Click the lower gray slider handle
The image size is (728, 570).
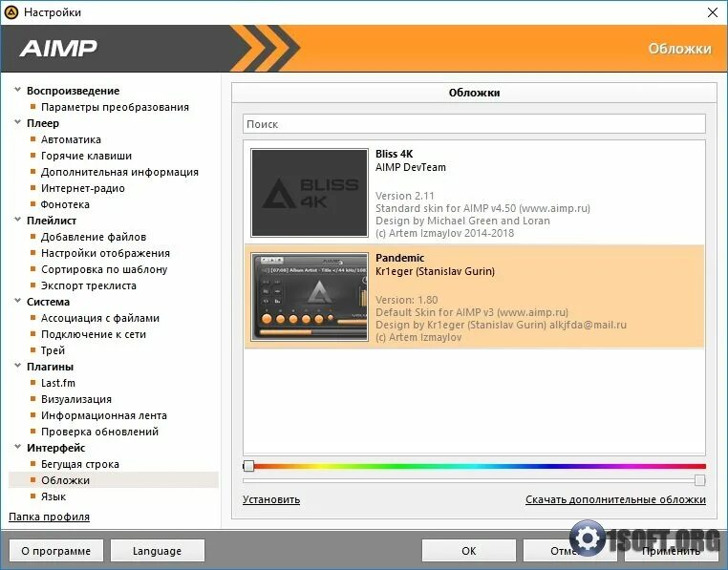[699, 480]
